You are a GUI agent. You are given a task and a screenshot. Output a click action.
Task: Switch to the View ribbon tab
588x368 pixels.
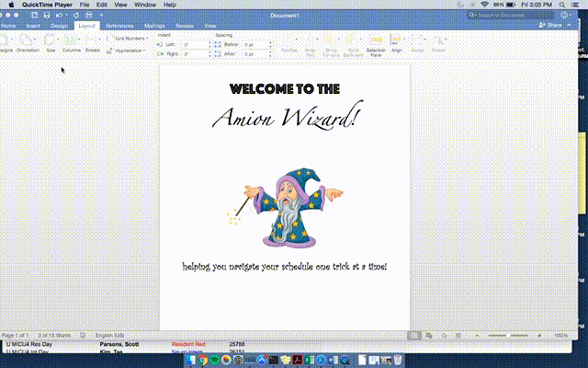(x=210, y=26)
